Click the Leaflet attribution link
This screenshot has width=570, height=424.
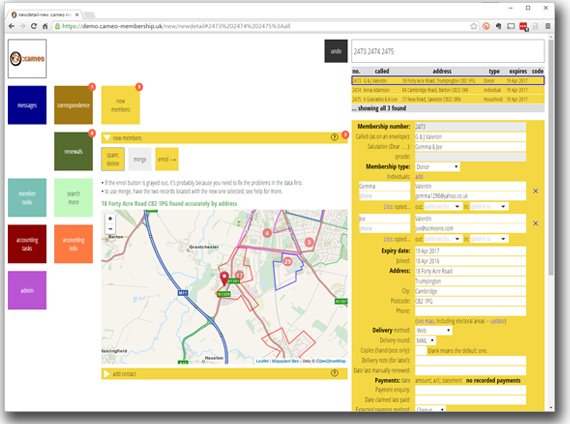click(x=262, y=361)
